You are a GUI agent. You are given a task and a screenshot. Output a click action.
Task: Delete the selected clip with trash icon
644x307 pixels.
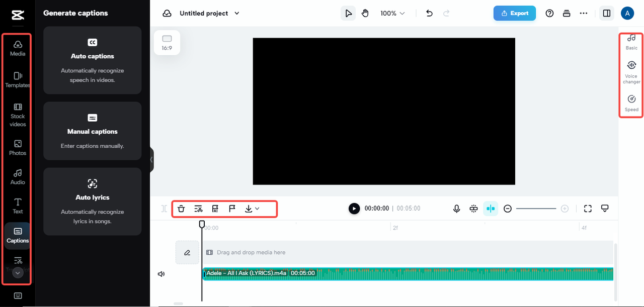[181, 209]
